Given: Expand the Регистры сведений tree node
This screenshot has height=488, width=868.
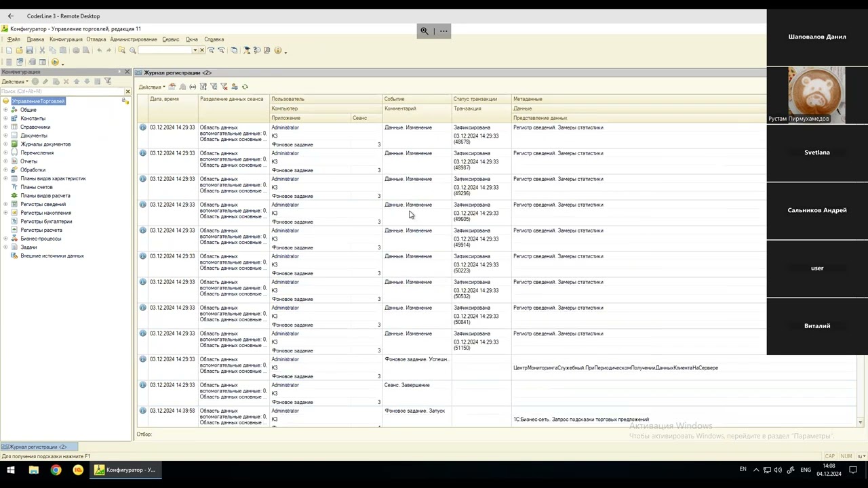Looking at the screenshot, I should click(x=5, y=204).
